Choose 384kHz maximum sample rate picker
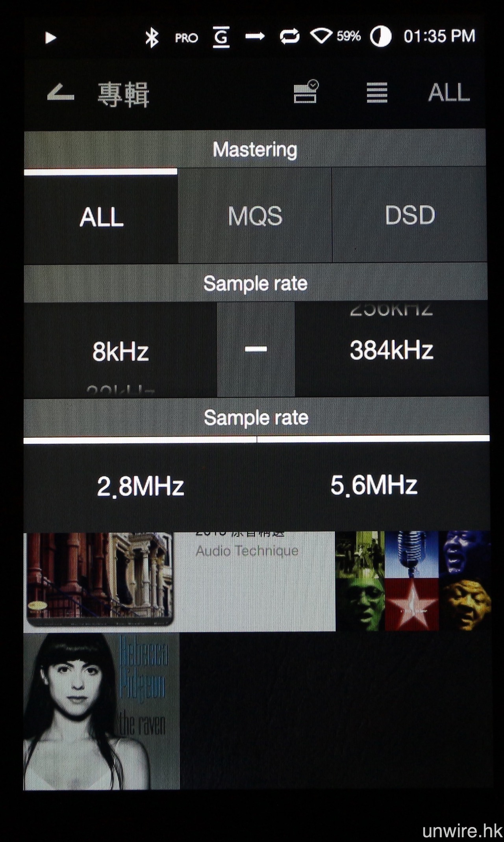Viewport: 504px width, 842px height. pos(391,350)
